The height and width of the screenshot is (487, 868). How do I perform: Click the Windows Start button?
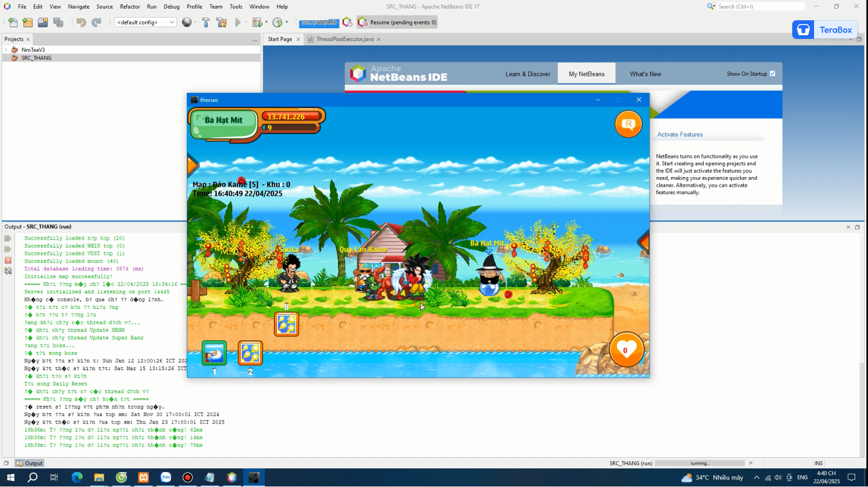11,477
